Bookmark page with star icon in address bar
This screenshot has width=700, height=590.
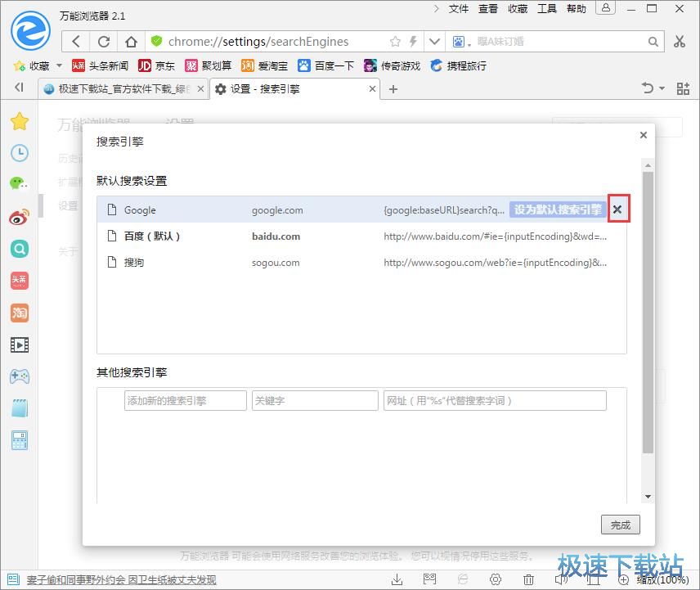click(x=395, y=42)
